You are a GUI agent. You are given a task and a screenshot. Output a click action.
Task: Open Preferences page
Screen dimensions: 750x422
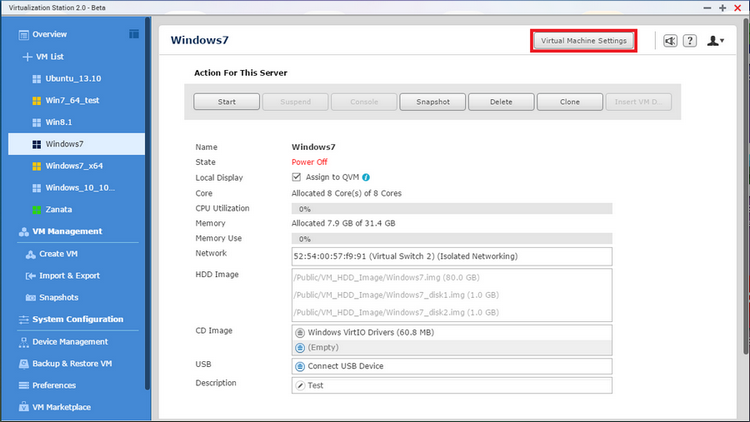54,386
